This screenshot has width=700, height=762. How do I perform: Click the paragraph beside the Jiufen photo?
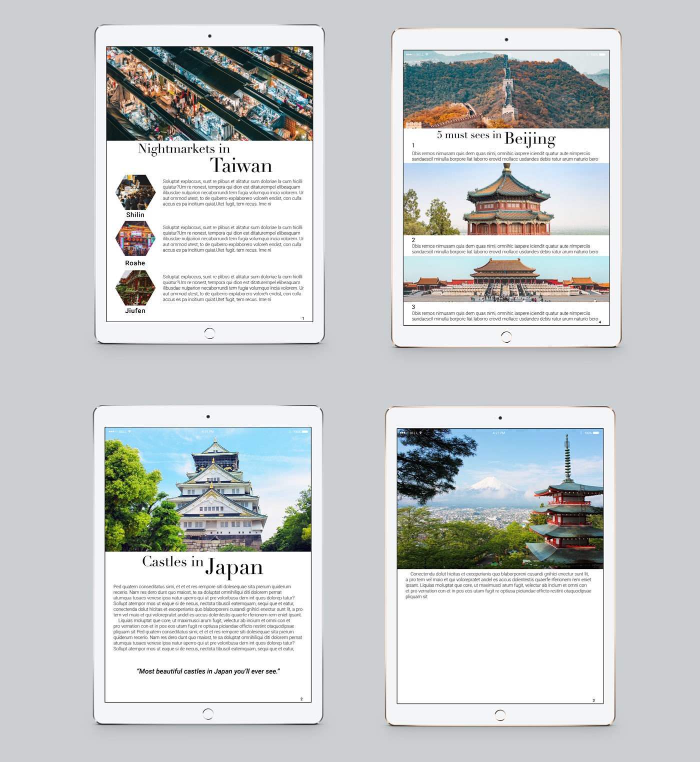coord(233,288)
